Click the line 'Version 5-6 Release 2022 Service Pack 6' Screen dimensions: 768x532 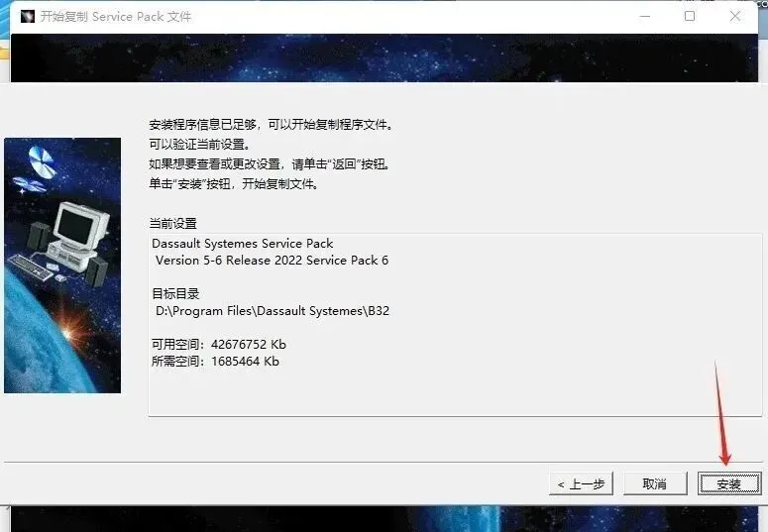click(272, 261)
